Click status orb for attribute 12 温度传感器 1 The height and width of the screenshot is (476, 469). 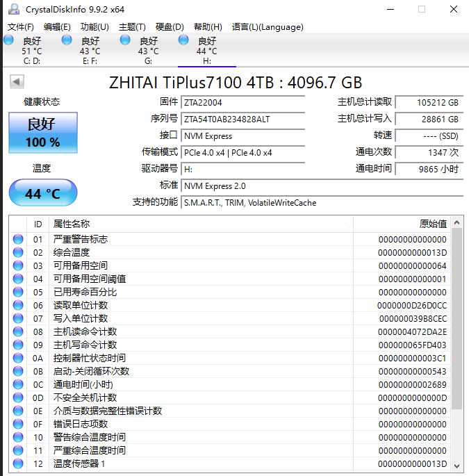pyautogui.click(x=18, y=463)
